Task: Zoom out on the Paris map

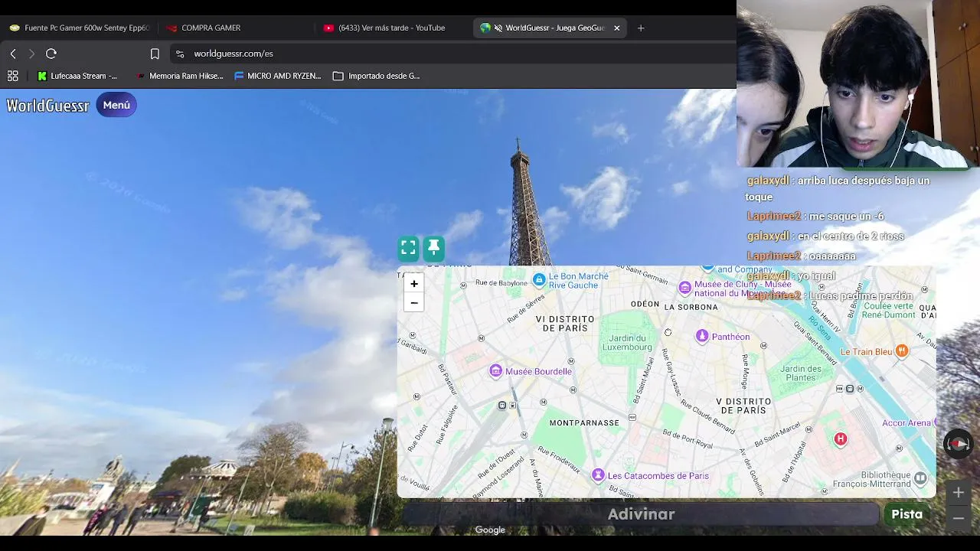Action: [414, 302]
